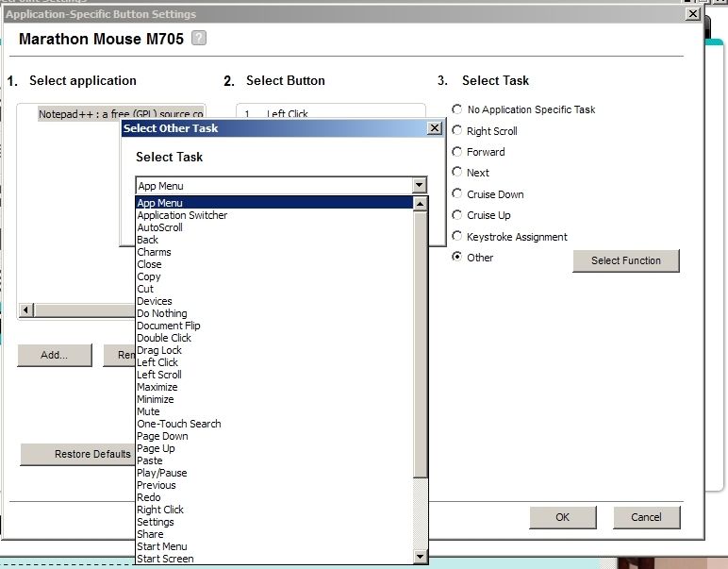Select Paste in the task list
Image resolution: width=728 pixels, height=569 pixels.
273,460
